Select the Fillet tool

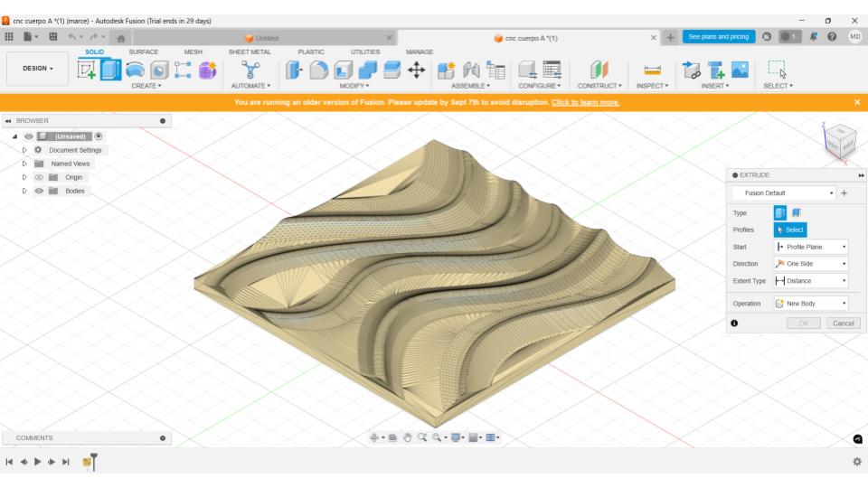pos(319,70)
